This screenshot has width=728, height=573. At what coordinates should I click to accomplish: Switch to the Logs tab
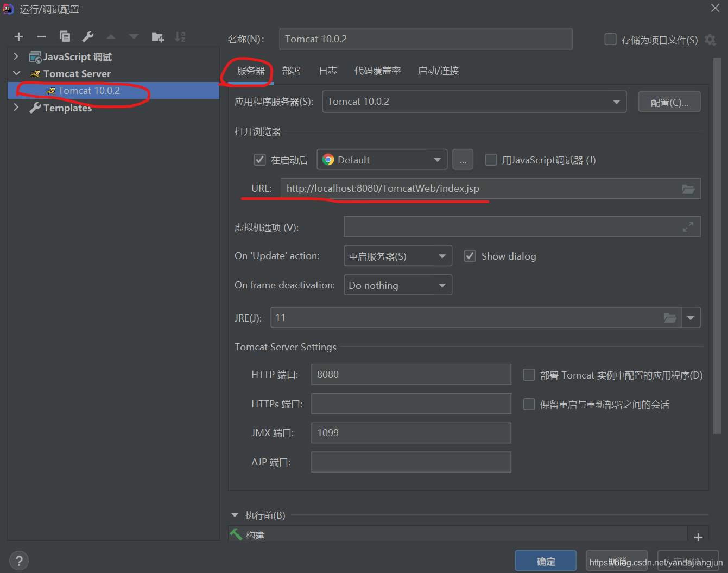click(x=328, y=71)
